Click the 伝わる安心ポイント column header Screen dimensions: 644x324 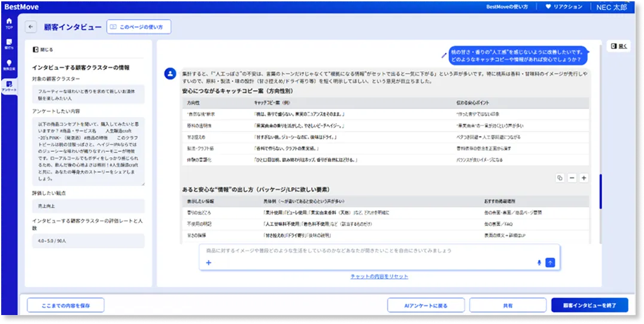point(472,103)
